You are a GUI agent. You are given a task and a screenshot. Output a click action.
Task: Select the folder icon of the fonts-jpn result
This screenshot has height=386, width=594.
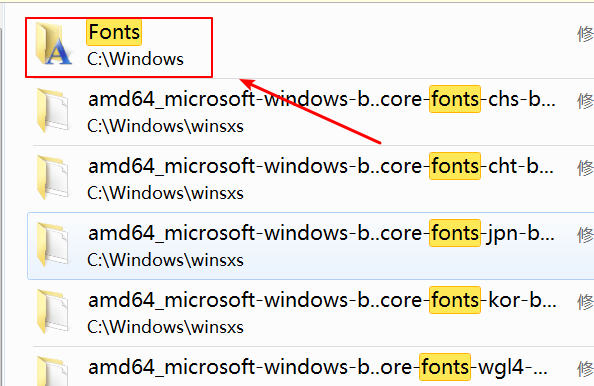click(53, 244)
